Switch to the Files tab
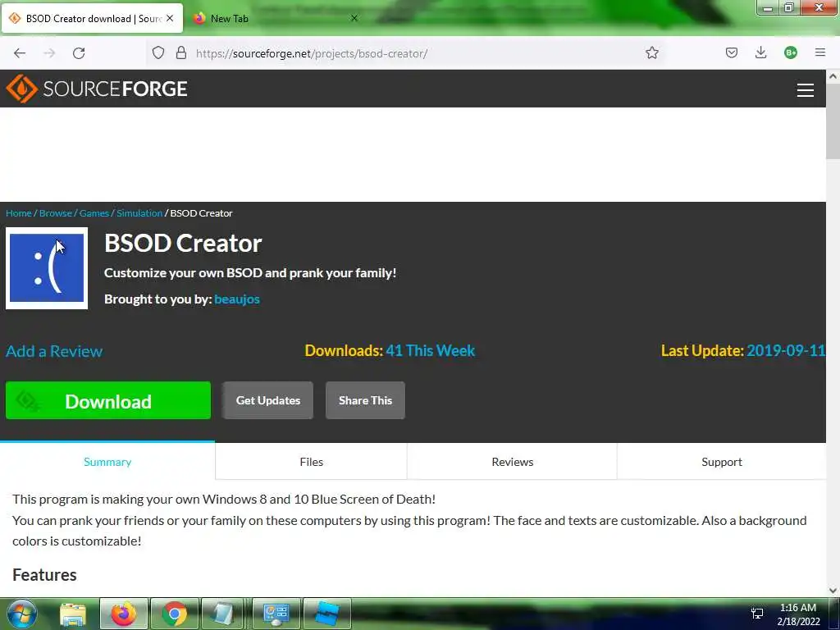840x630 pixels. tap(311, 461)
